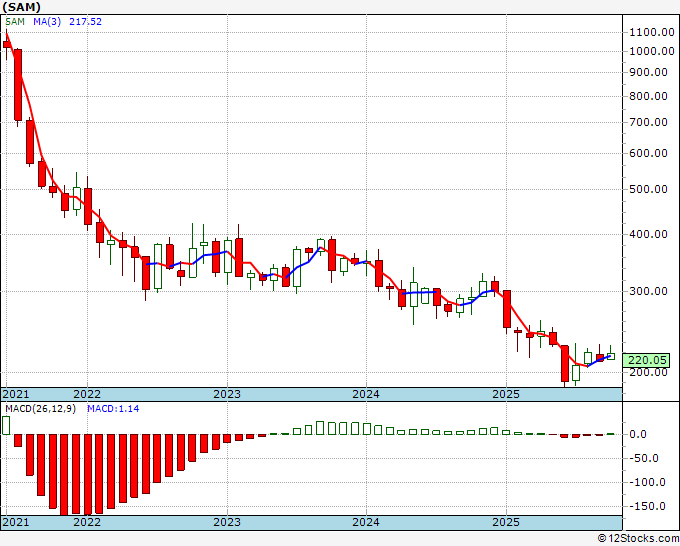680x546 pixels.
Task: Click the MA(3) legend label
Action: coord(47,21)
